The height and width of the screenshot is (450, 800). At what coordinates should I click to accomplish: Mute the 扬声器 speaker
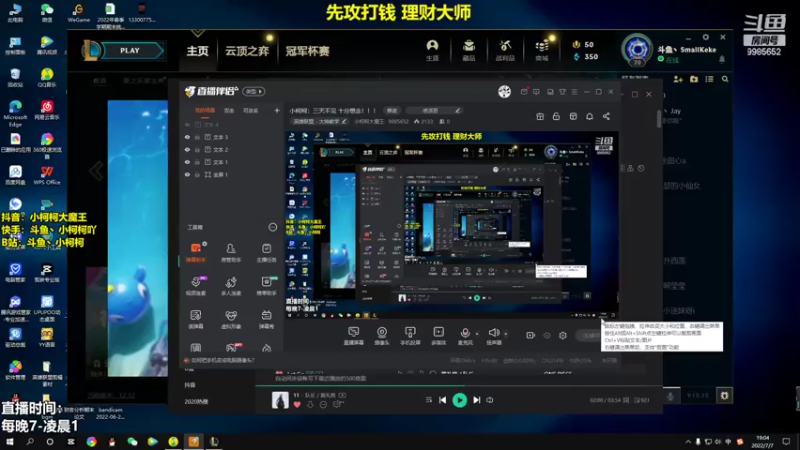[493, 336]
